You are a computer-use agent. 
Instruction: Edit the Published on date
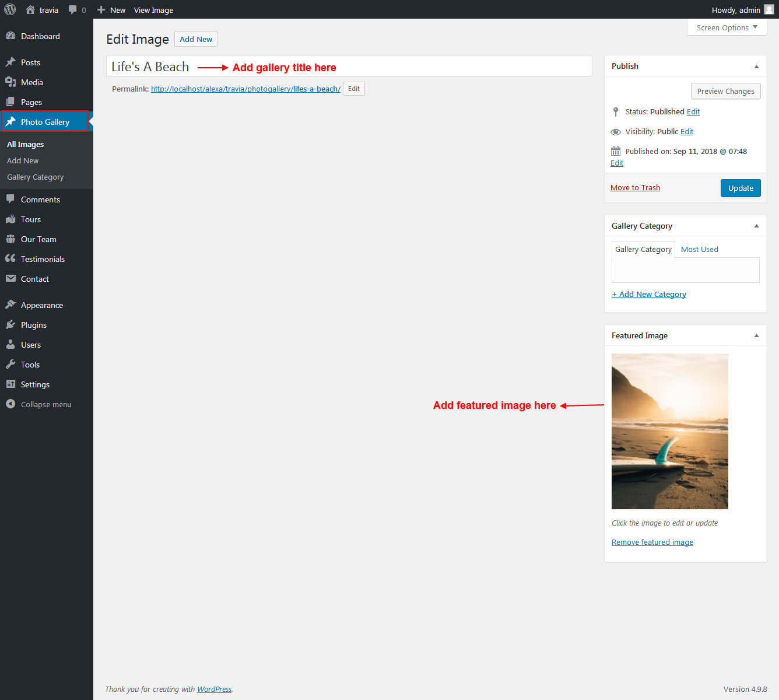pos(617,163)
